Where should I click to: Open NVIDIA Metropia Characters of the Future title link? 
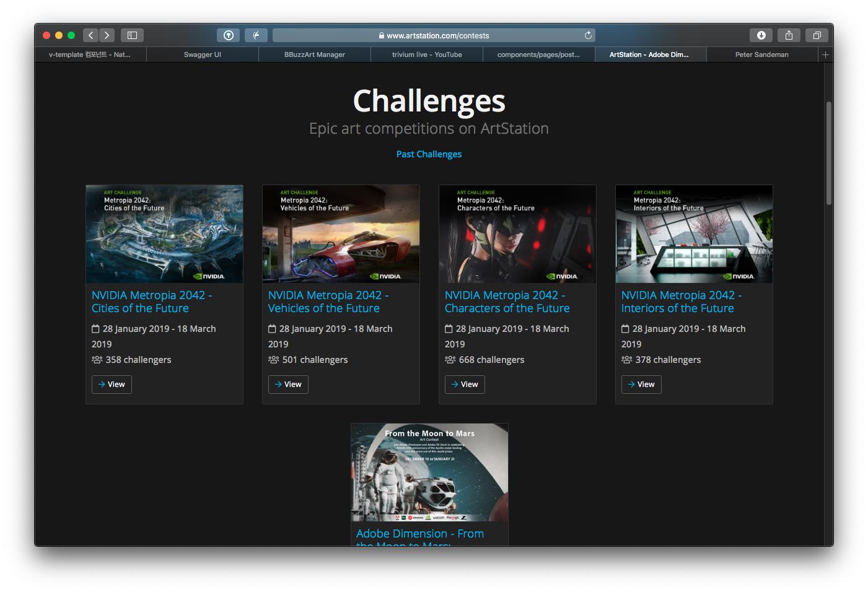coord(507,302)
